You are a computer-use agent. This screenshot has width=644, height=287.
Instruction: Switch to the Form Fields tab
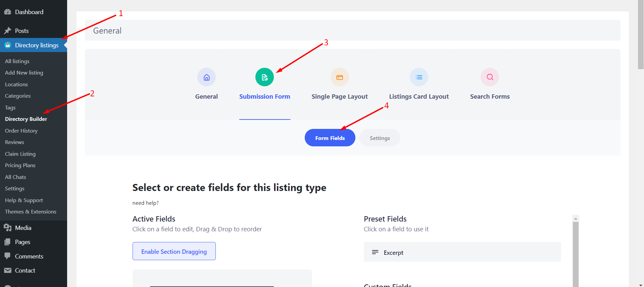330,138
